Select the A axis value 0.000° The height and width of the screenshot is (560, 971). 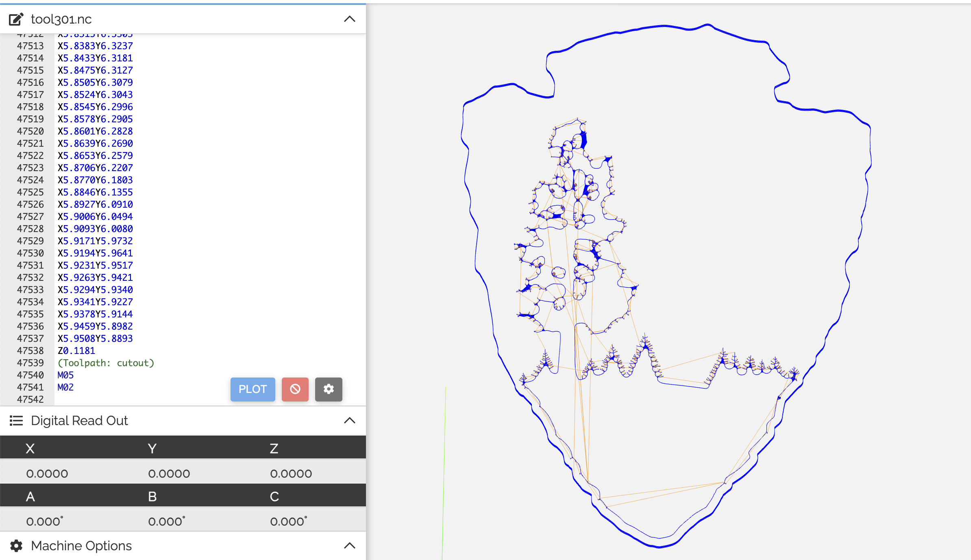pyautogui.click(x=45, y=522)
